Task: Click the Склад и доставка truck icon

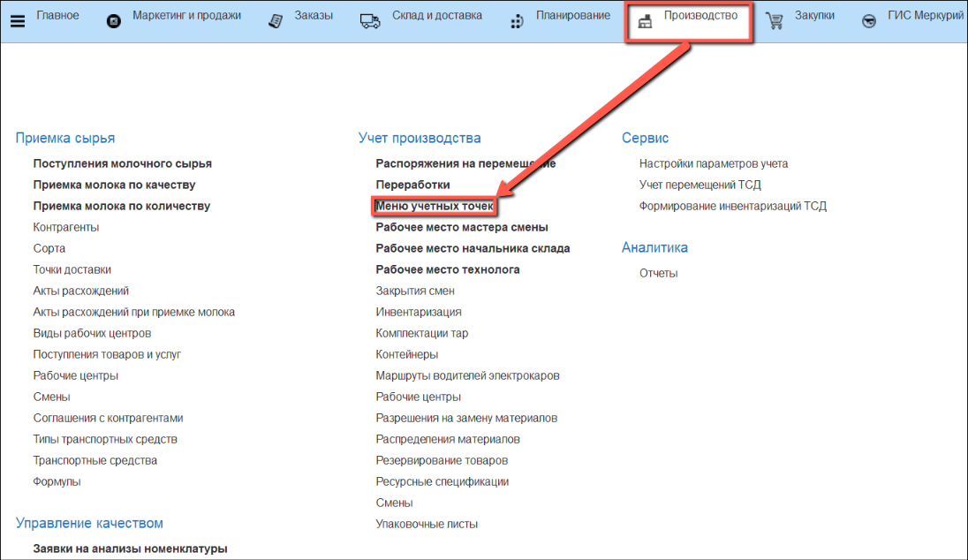Action: pos(370,21)
